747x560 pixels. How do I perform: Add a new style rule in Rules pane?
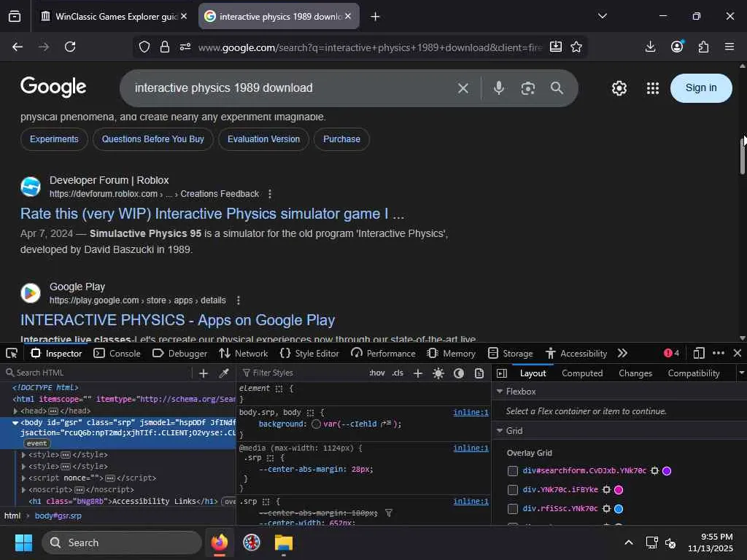[418, 373]
